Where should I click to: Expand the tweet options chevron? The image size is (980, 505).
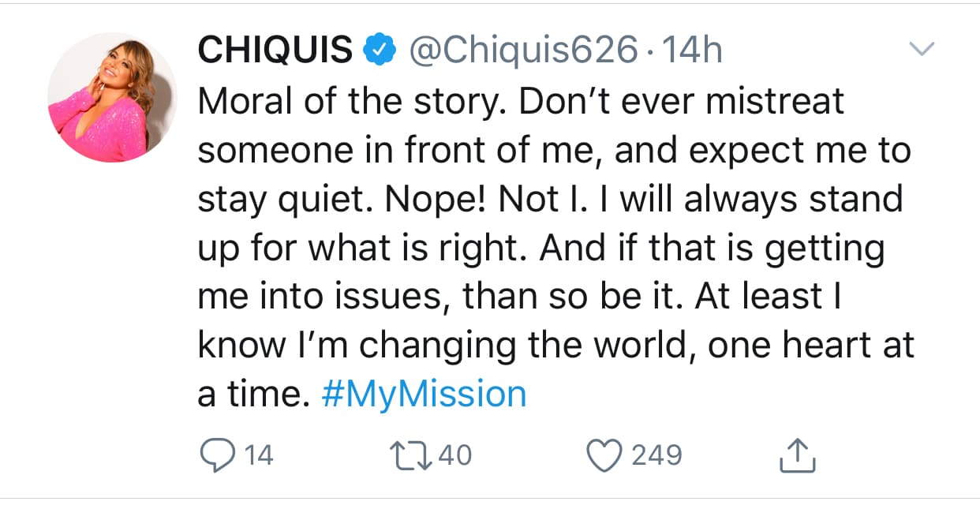coord(922,50)
